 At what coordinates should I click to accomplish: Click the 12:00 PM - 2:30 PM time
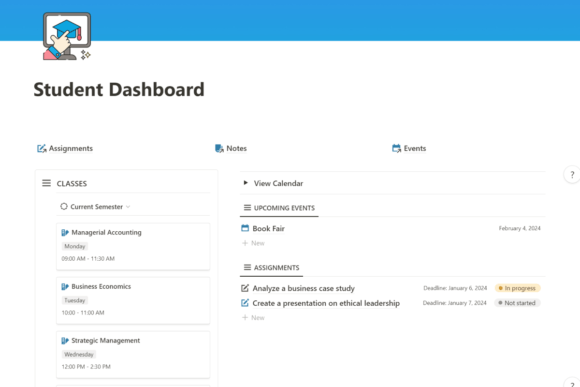coord(86,367)
